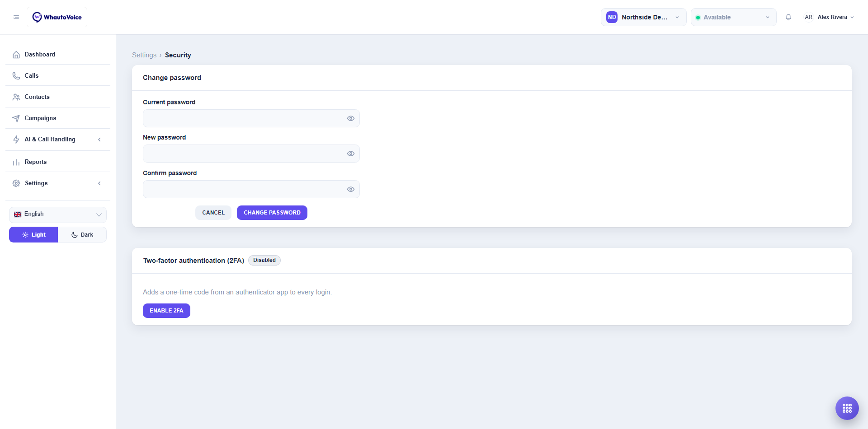Click the Settings breadcrumb link
868x429 pixels.
pyautogui.click(x=144, y=55)
